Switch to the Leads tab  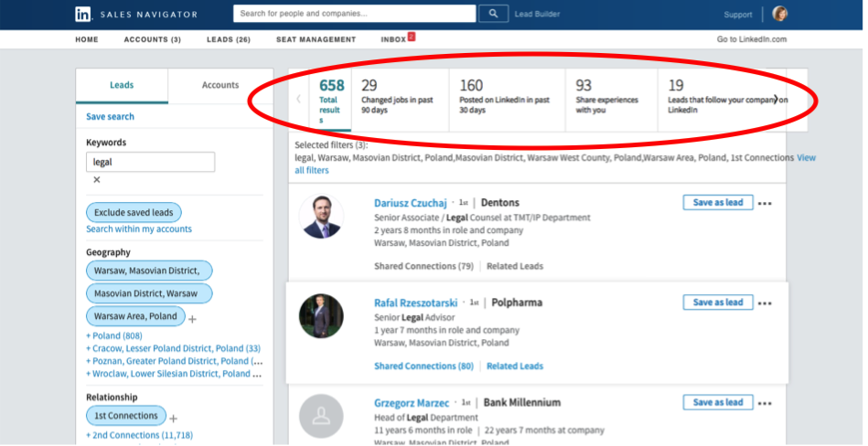click(x=122, y=85)
